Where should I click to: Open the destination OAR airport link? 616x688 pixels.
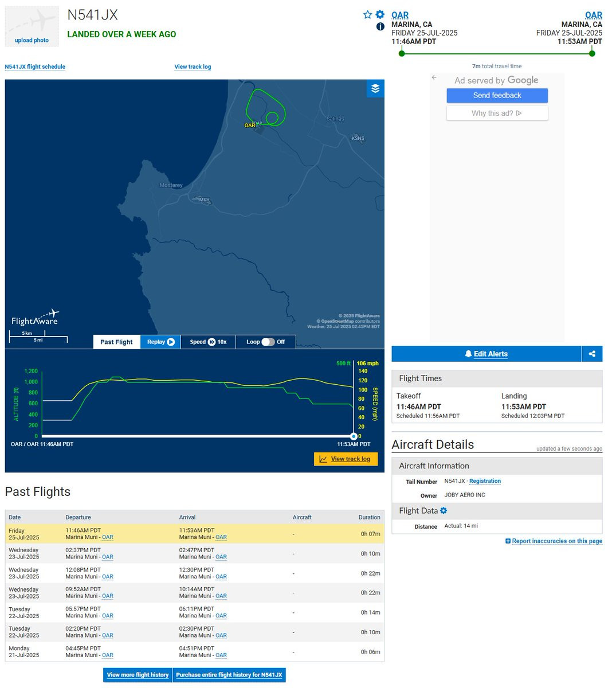click(x=594, y=15)
